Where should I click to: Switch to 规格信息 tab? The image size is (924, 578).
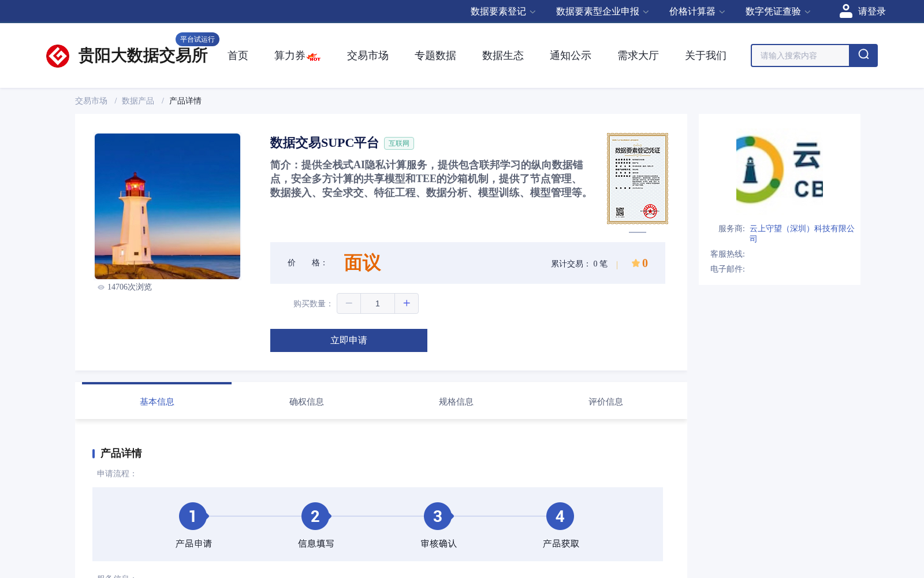[x=456, y=402]
